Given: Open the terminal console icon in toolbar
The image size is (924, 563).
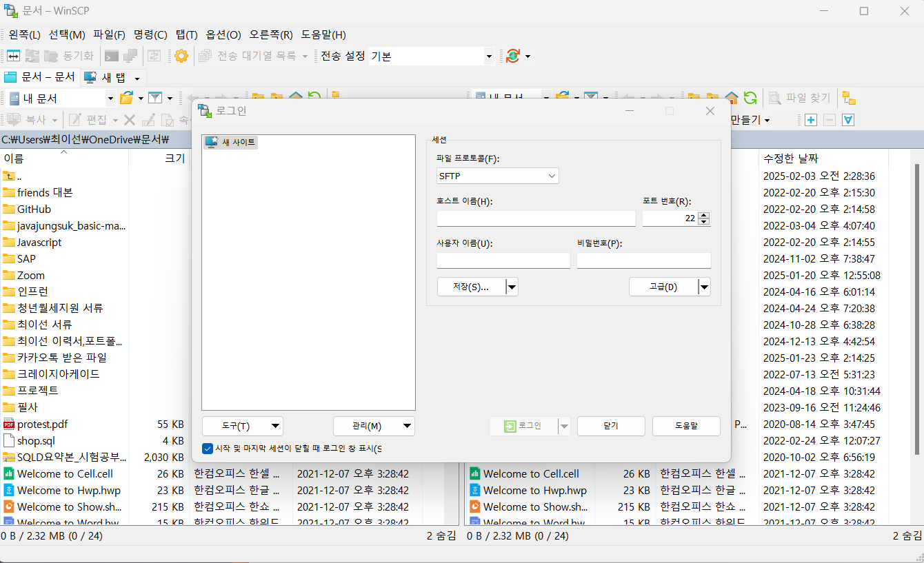Looking at the screenshot, I should [x=112, y=56].
